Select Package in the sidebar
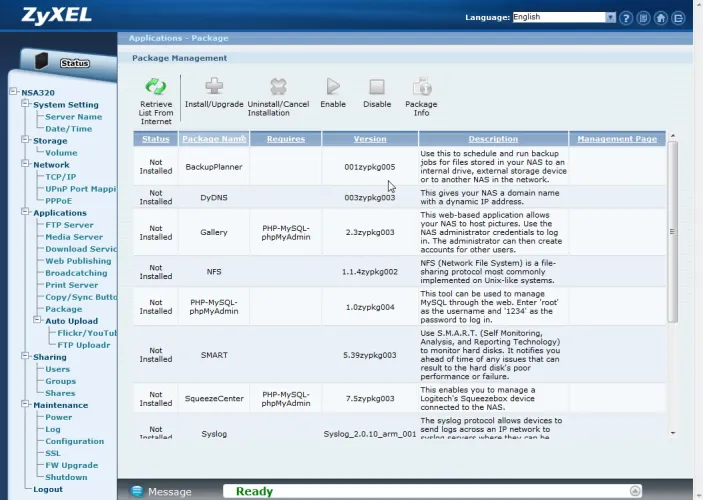The image size is (703, 500). pos(64,309)
